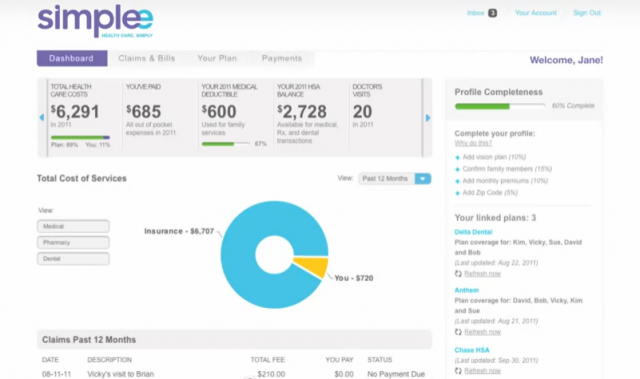640x379 pixels.
Task: Click the refresh icon under Delta Dental
Action: tap(458, 274)
